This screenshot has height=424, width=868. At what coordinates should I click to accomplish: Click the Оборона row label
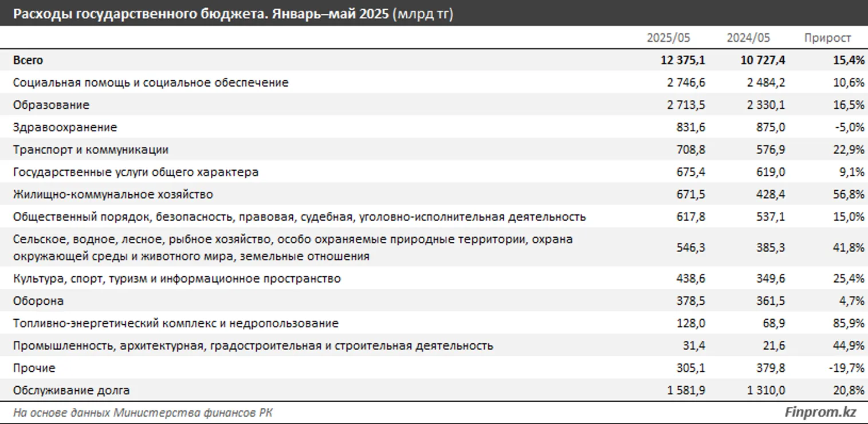(38, 301)
